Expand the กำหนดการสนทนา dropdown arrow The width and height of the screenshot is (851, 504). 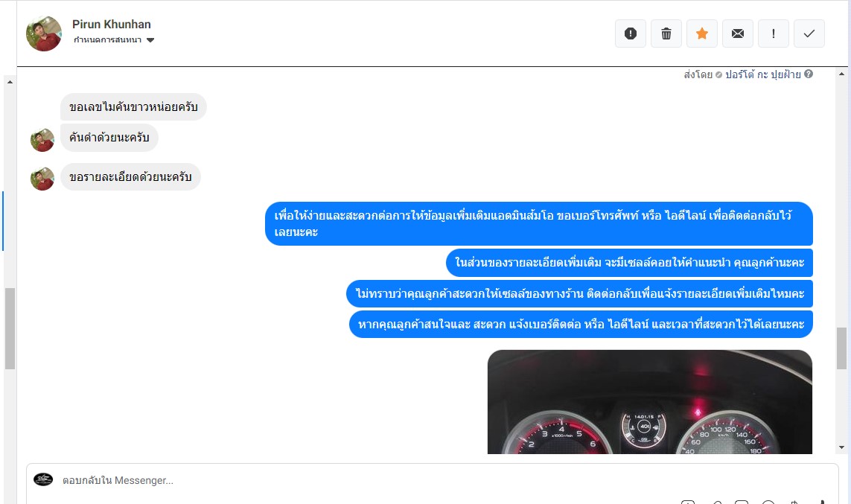point(150,40)
